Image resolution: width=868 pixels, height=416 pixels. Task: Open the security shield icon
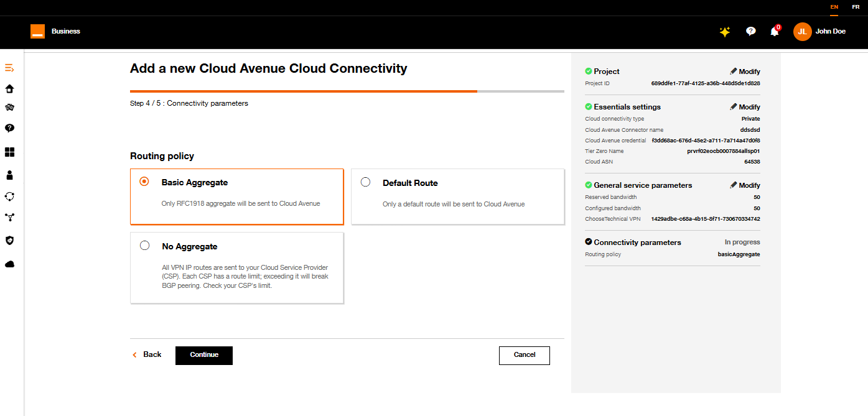(9, 241)
